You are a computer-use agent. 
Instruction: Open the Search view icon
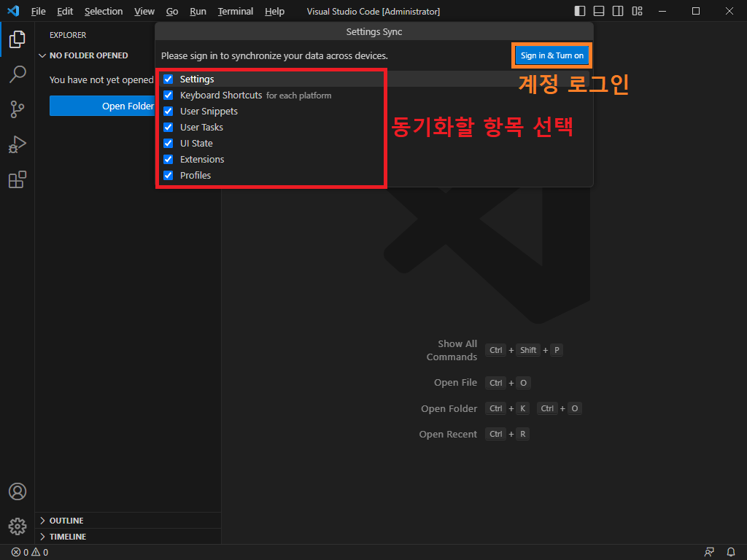pyautogui.click(x=18, y=74)
